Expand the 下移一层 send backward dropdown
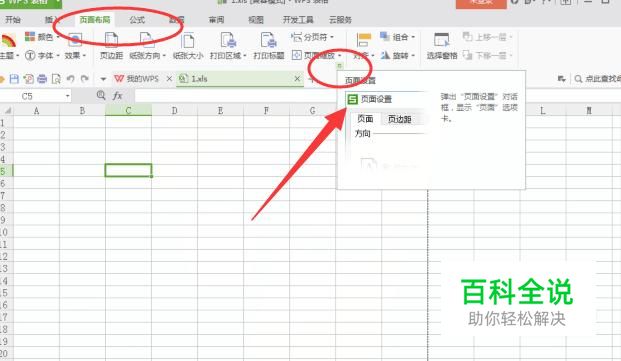The height and width of the screenshot is (361, 621). 511,56
